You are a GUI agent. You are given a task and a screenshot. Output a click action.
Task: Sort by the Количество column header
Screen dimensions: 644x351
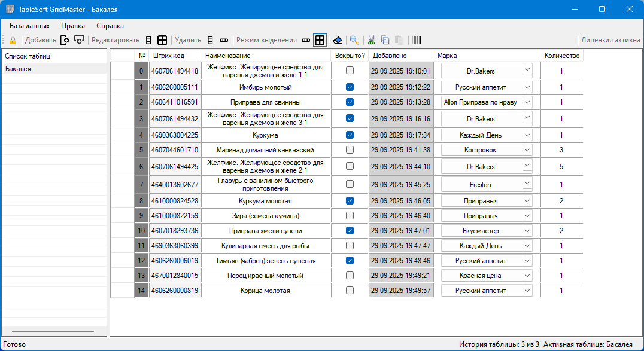(x=561, y=56)
